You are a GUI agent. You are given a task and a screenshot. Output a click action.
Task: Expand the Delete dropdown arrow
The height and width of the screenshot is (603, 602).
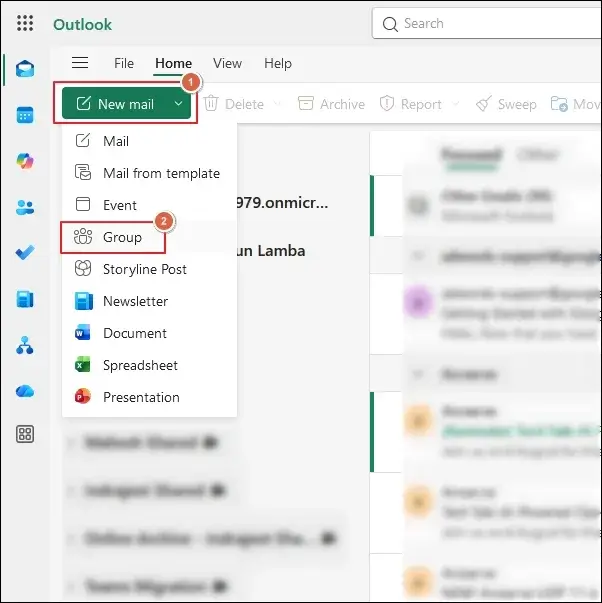277,104
